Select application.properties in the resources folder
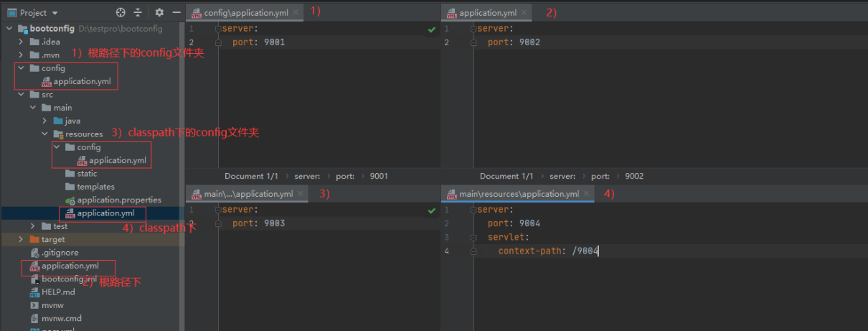The image size is (868, 331). 119,200
